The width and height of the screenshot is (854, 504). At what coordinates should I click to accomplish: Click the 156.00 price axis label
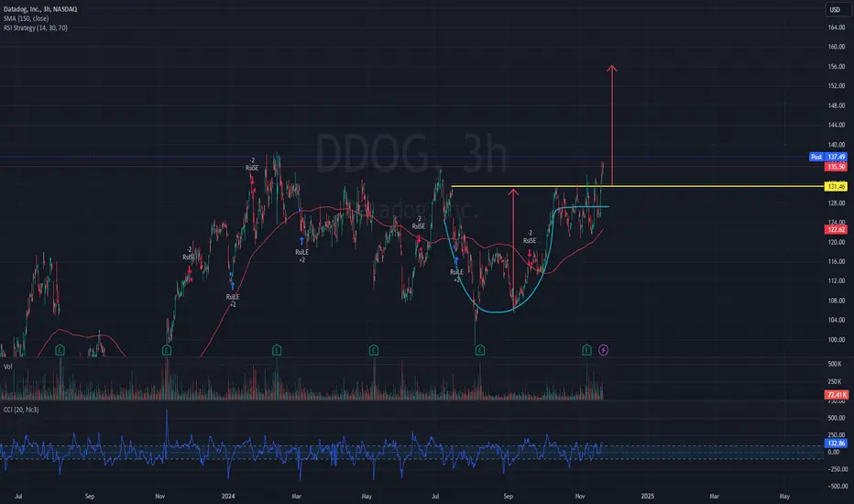point(837,67)
